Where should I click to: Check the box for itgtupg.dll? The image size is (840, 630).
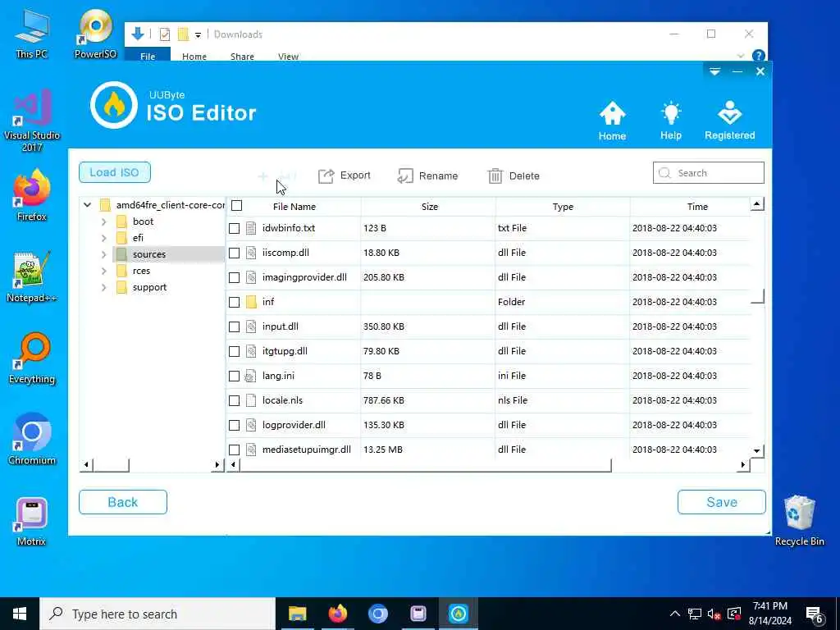point(234,351)
